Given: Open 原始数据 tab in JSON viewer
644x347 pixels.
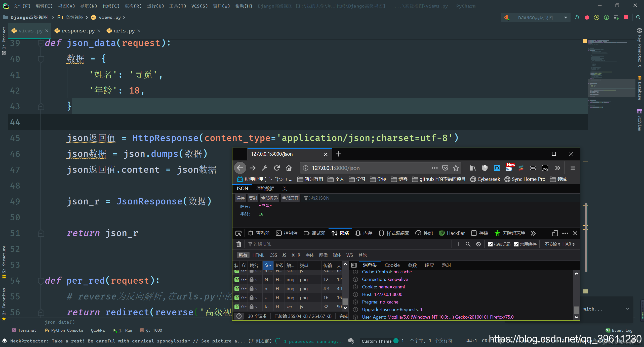Looking at the screenshot, I should tap(265, 188).
